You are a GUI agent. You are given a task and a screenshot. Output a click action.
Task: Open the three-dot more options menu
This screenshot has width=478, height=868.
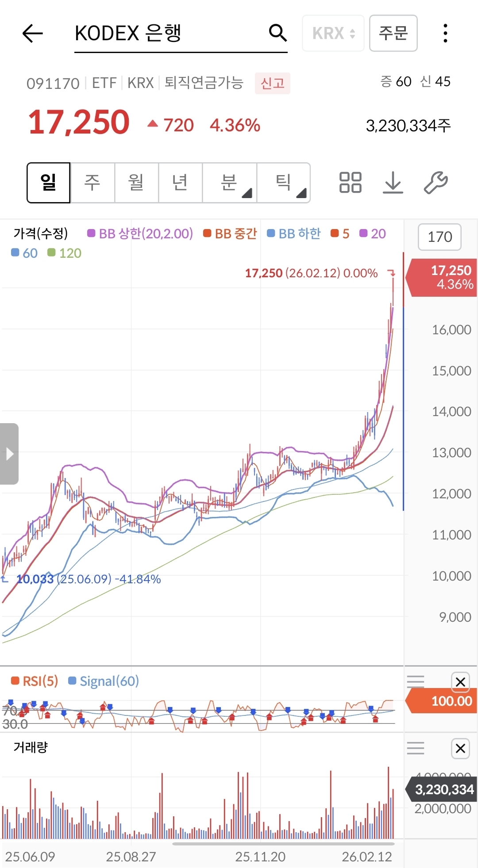[445, 33]
